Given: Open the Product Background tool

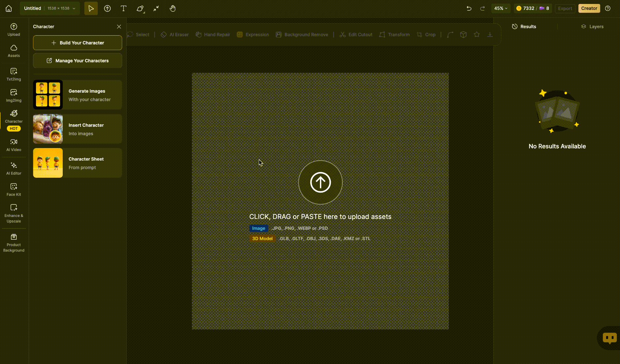Looking at the screenshot, I should (x=14, y=242).
